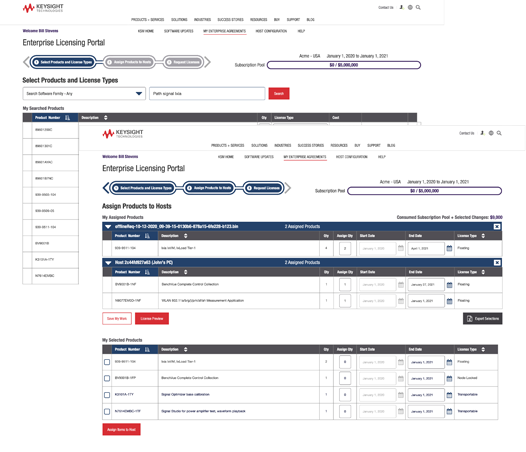Open Host Configuration tab in front page

[x=352, y=157]
